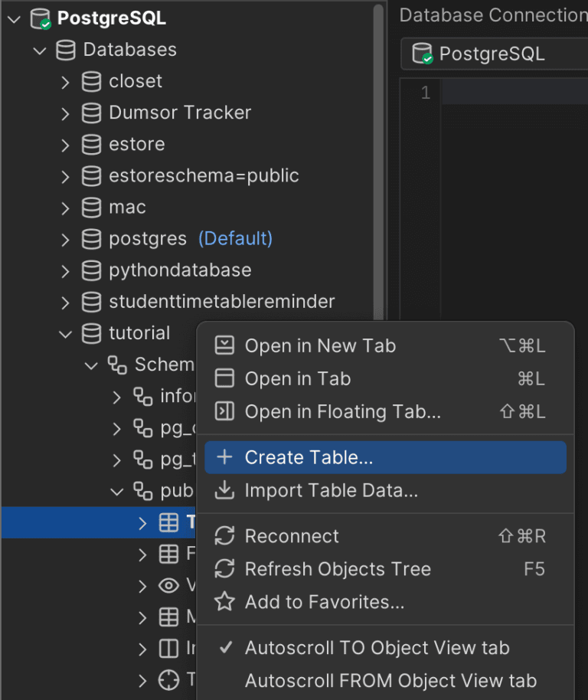The height and width of the screenshot is (700, 588).
Task: Collapse the tutorial database node
Action: [66, 333]
